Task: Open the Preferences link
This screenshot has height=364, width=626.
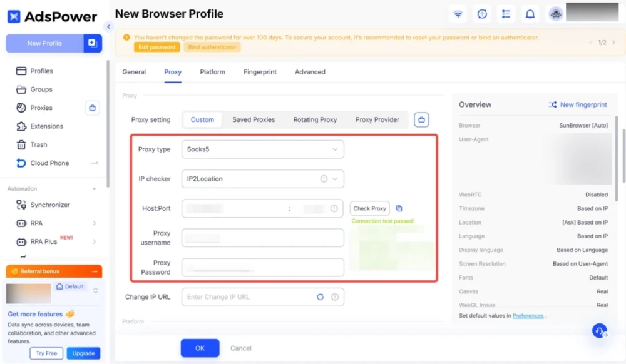Action: [x=528, y=316]
